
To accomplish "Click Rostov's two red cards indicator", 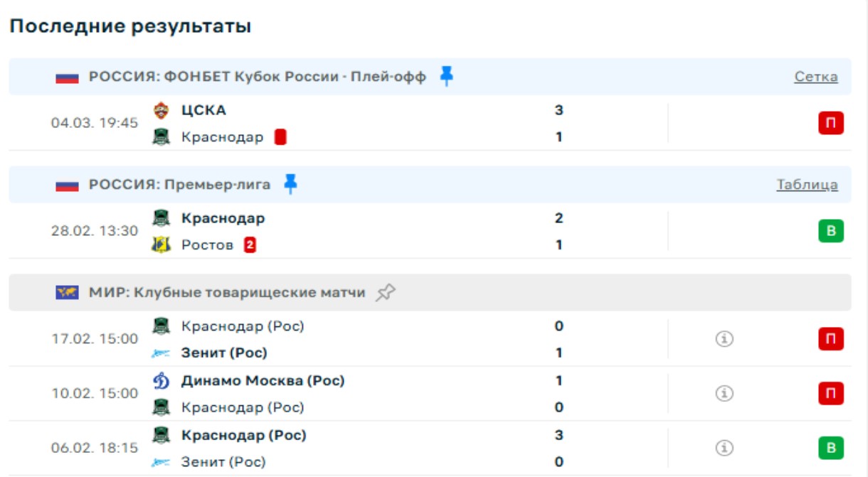I will tap(250, 245).
